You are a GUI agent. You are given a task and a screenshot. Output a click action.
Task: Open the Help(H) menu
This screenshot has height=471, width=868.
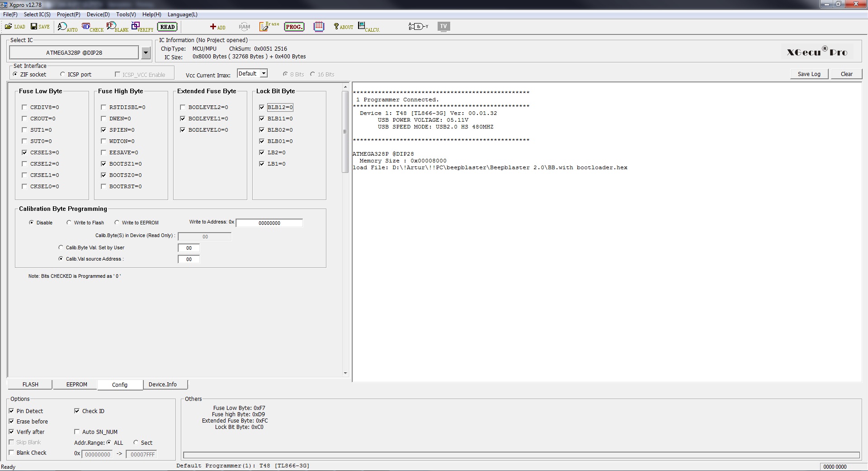tap(152, 14)
